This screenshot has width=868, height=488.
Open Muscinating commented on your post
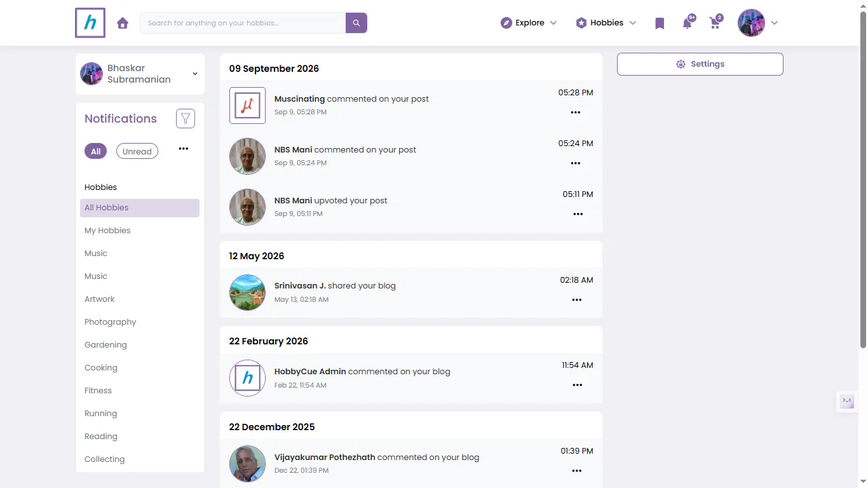click(351, 99)
